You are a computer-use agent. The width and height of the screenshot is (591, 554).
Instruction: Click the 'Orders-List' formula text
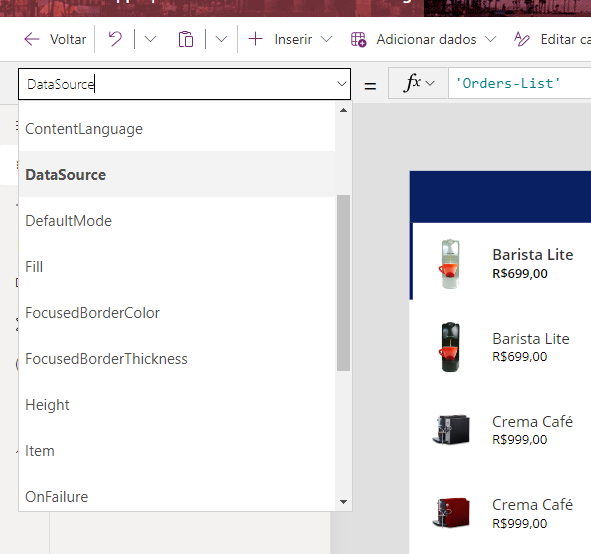[508, 83]
